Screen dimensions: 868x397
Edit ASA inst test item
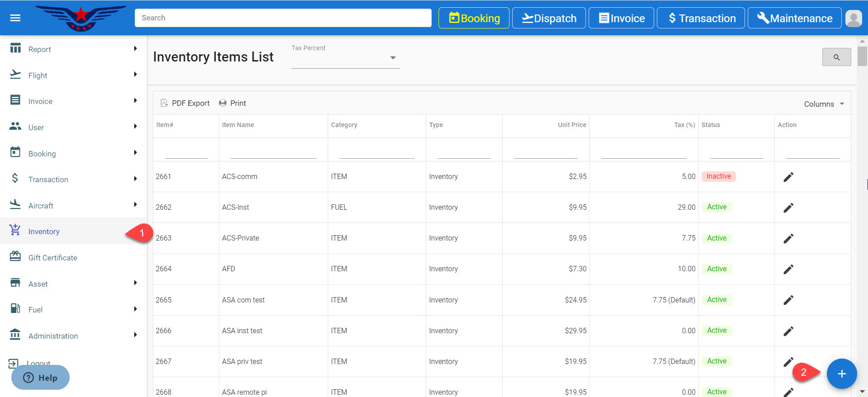788,331
